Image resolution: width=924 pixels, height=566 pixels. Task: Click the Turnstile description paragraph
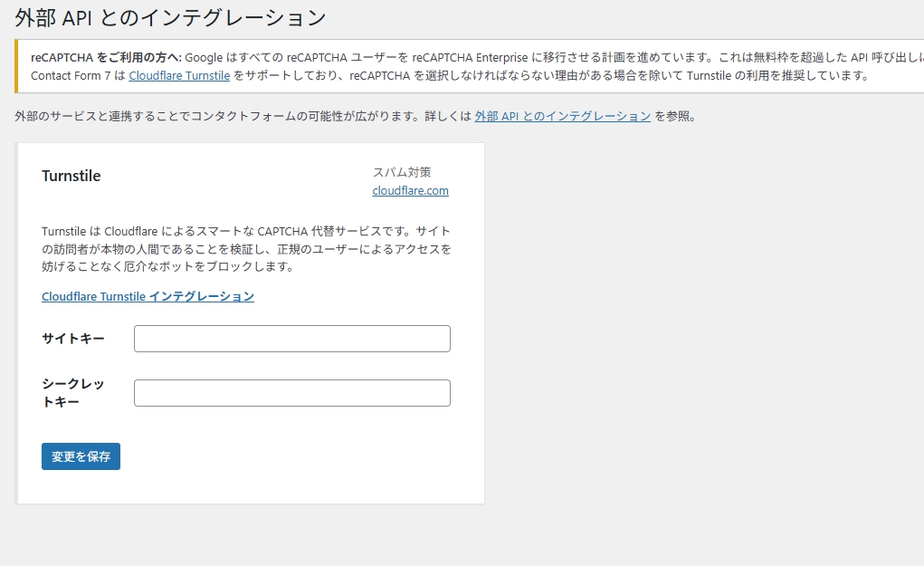pyautogui.click(x=246, y=249)
